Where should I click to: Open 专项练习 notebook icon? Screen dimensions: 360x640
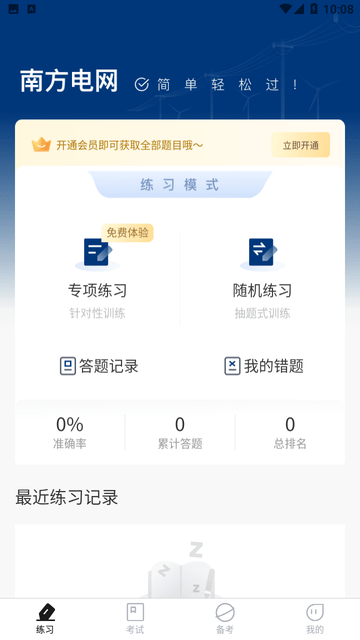point(97,253)
